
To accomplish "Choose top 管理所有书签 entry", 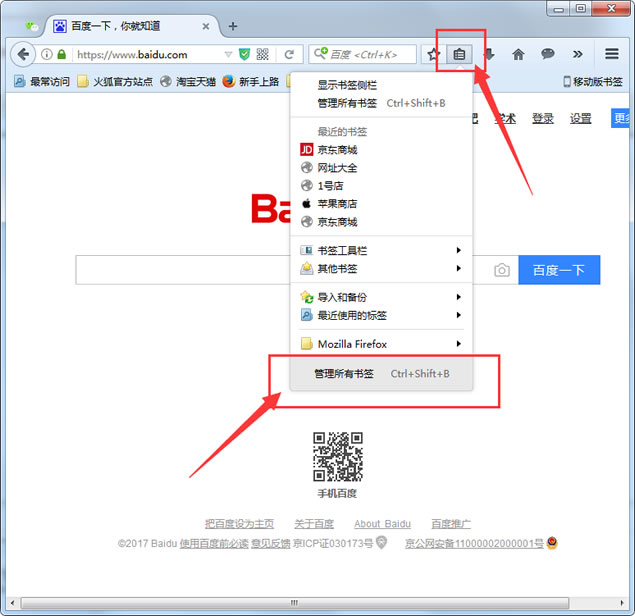I will pyautogui.click(x=381, y=103).
